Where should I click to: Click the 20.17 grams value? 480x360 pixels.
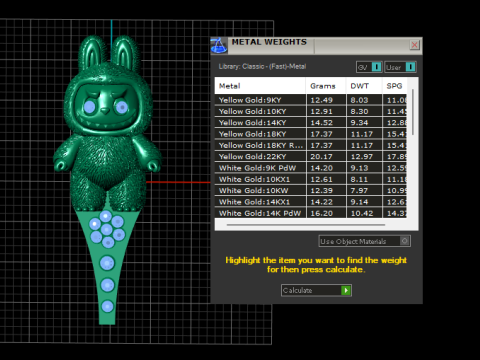click(x=321, y=157)
